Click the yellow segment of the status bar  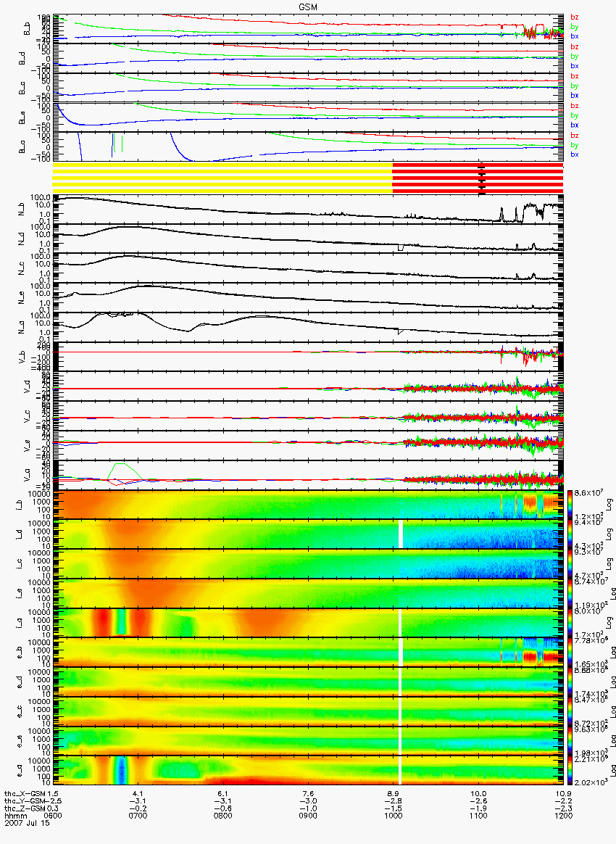tap(222, 178)
